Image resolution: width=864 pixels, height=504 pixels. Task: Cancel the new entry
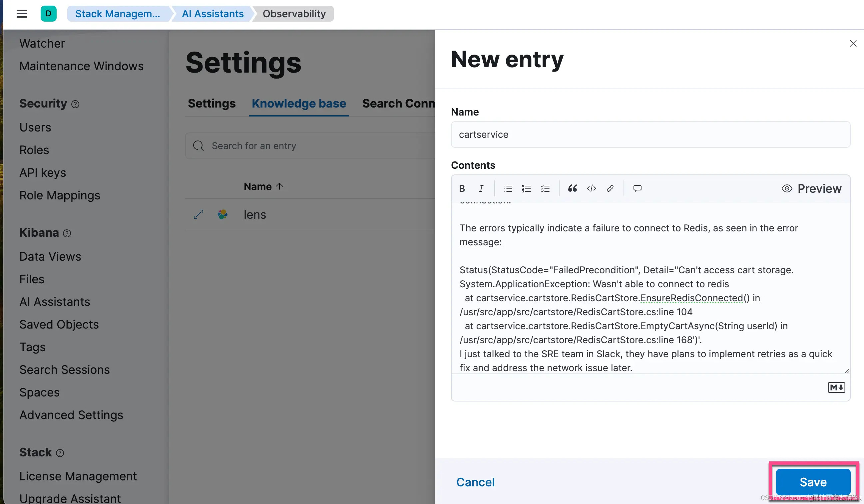[x=475, y=482]
